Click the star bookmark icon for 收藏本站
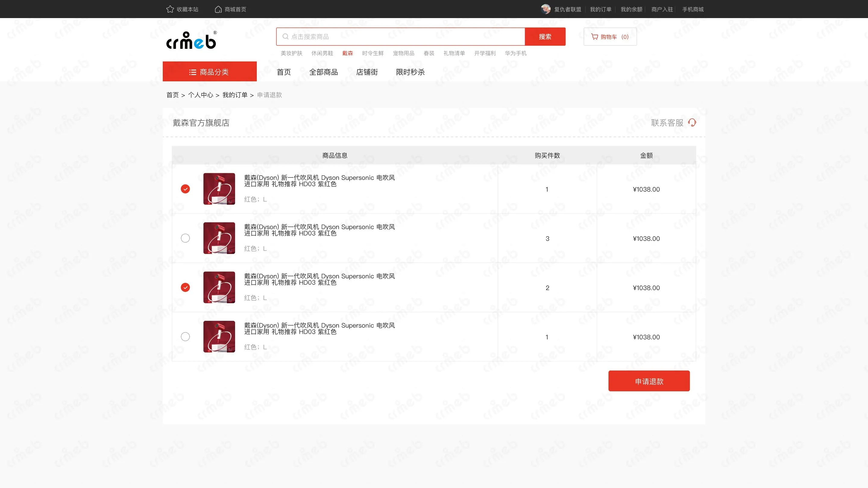Image resolution: width=868 pixels, height=488 pixels. coord(170,9)
